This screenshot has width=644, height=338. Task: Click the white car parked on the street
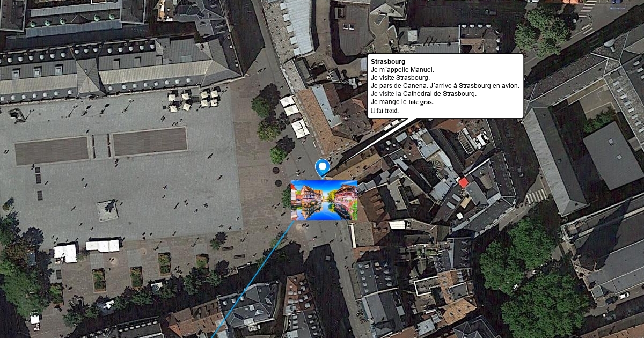point(623,296)
